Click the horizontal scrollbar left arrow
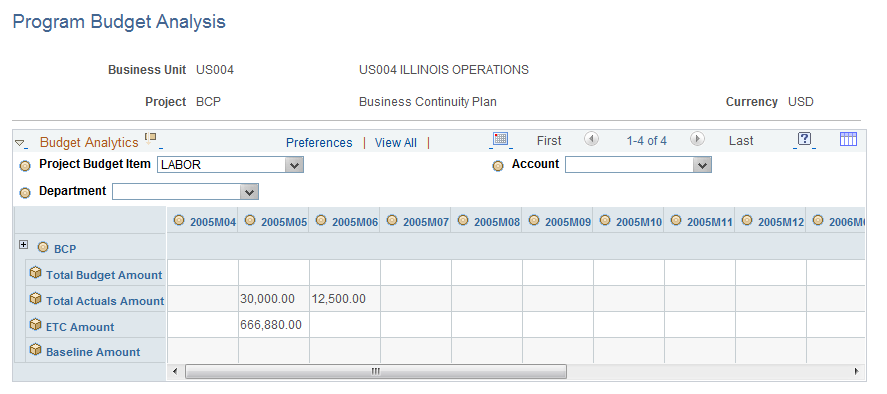887x394 pixels. point(174,371)
